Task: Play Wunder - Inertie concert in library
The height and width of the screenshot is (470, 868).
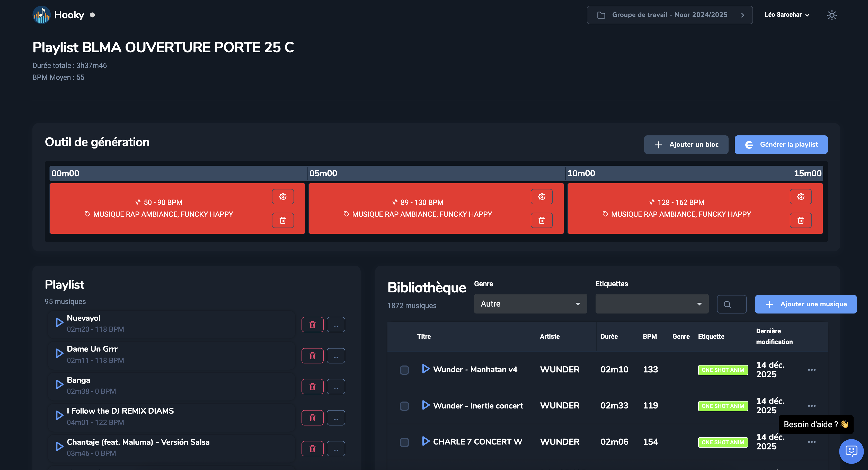Action: pos(426,405)
